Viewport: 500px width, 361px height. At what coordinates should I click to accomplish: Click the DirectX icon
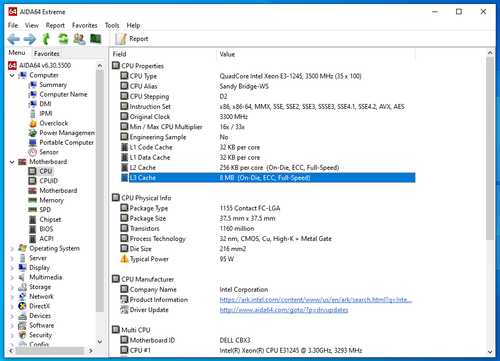pyautogui.click(x=22, y=306)
